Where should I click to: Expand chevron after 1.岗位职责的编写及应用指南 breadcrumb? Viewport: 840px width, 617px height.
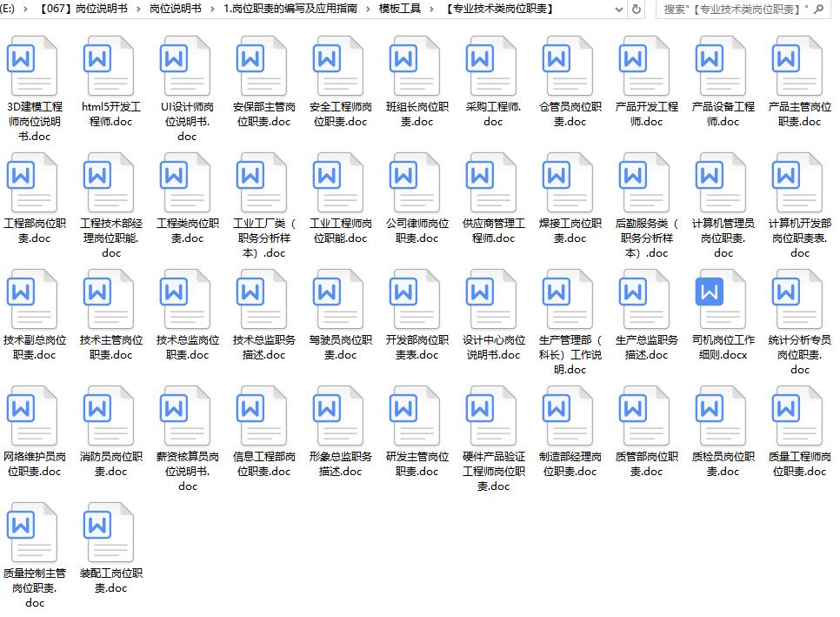tap(368, 9)
